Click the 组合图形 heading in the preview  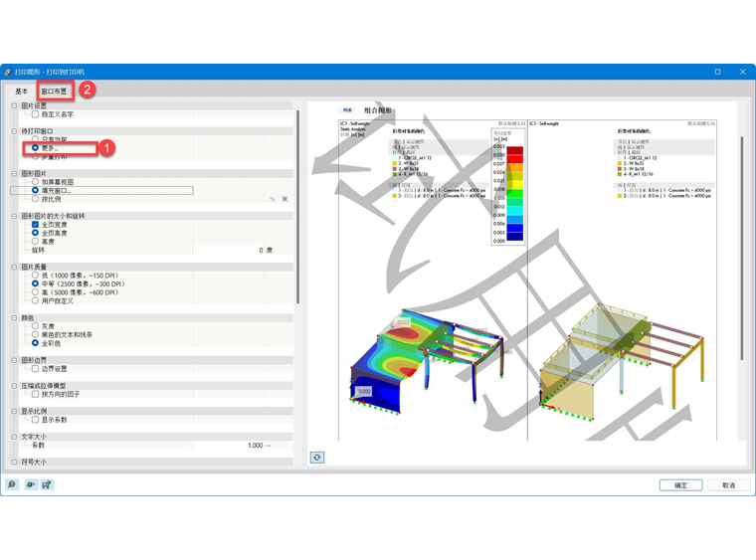click(x=378, y=110)
